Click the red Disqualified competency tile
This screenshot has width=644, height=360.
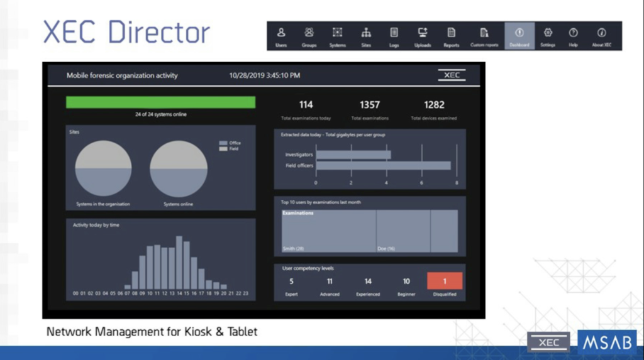[445, 281]
